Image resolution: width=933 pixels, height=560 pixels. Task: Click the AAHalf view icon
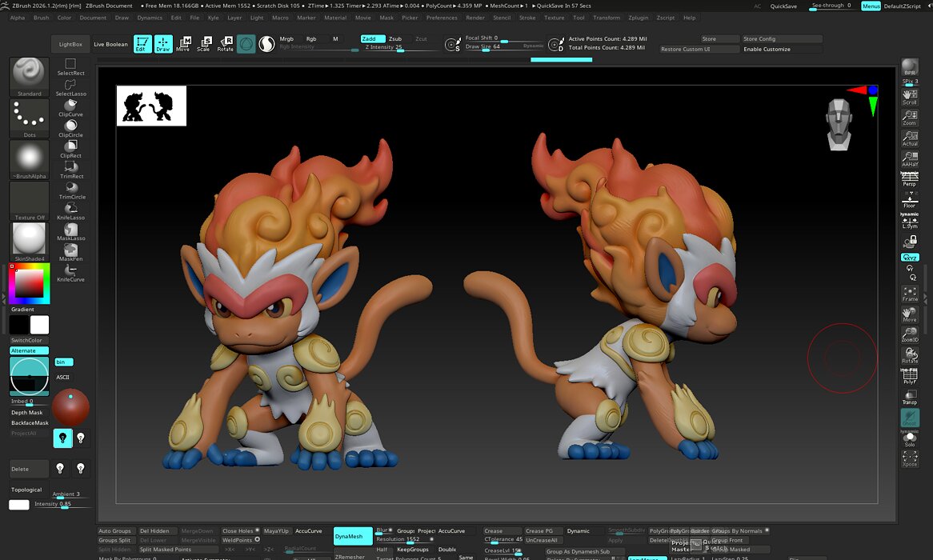[x=910, y=159]
